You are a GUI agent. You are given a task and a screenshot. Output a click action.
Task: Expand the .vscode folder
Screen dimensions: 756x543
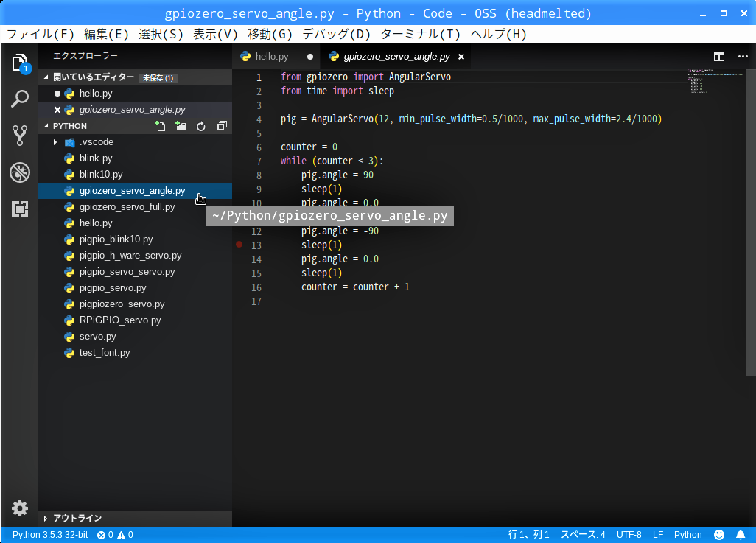pos(55,142)
